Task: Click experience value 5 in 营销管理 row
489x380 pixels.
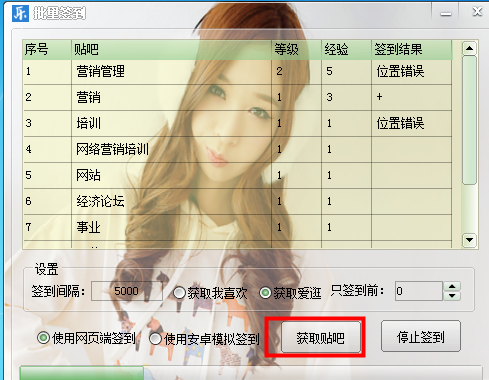Action: click(x=329, y=71)
